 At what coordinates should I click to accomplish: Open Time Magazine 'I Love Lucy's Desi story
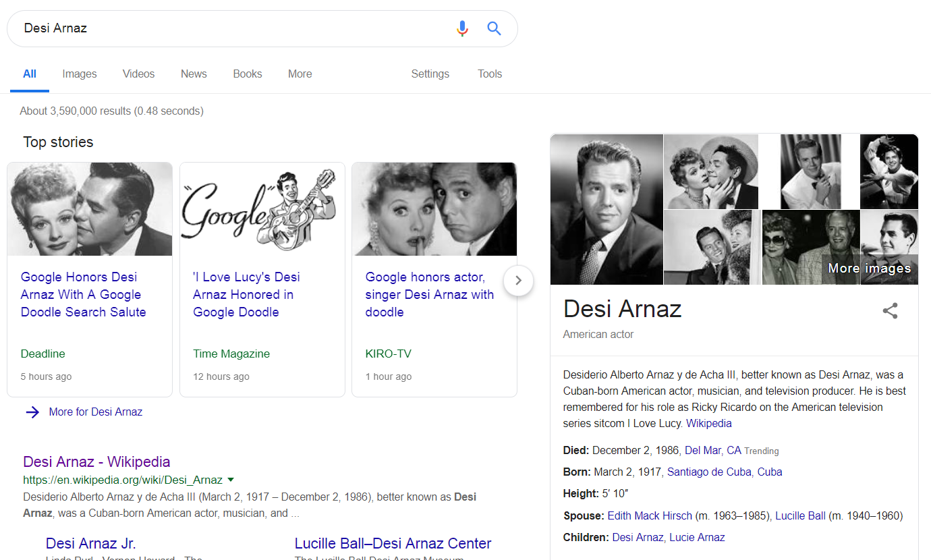click(246, 294)
